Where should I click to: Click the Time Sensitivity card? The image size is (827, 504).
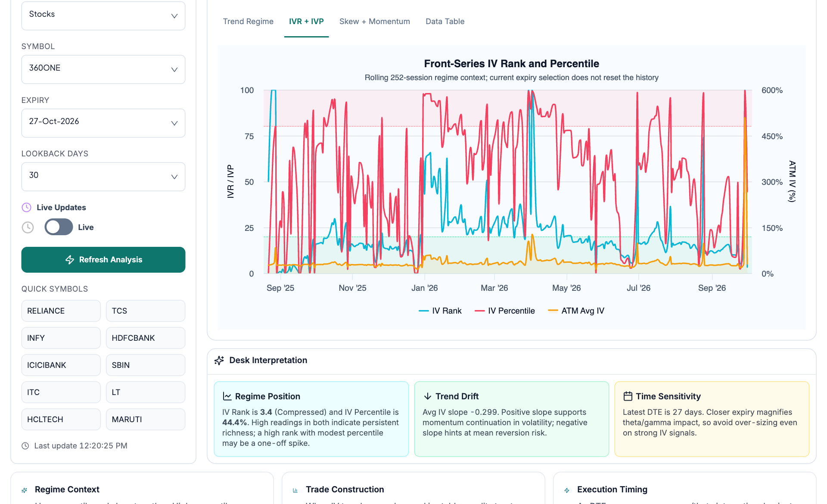click(712, 419)
